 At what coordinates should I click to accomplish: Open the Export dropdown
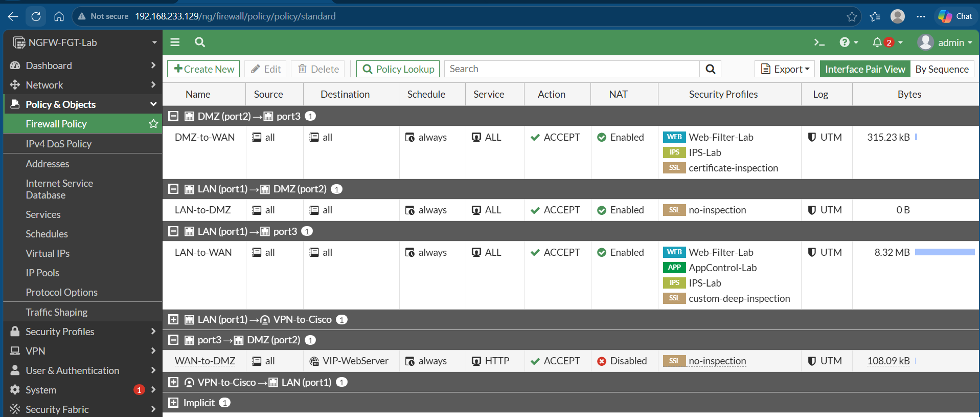[x=785, y=69]
